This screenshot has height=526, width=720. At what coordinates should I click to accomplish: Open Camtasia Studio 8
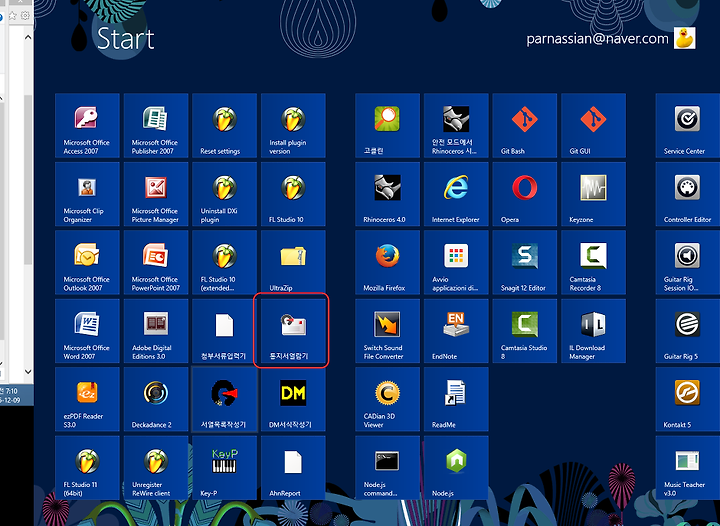[524, 330]
